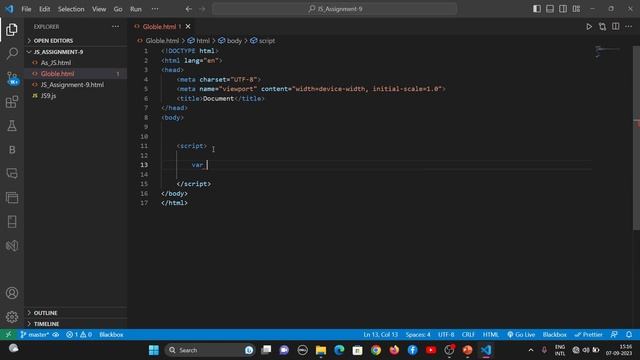Screen dimensions: 640x360
Task: Collapse the JS_ASSIGNMENT-9 folder
Action: point(76,52)
